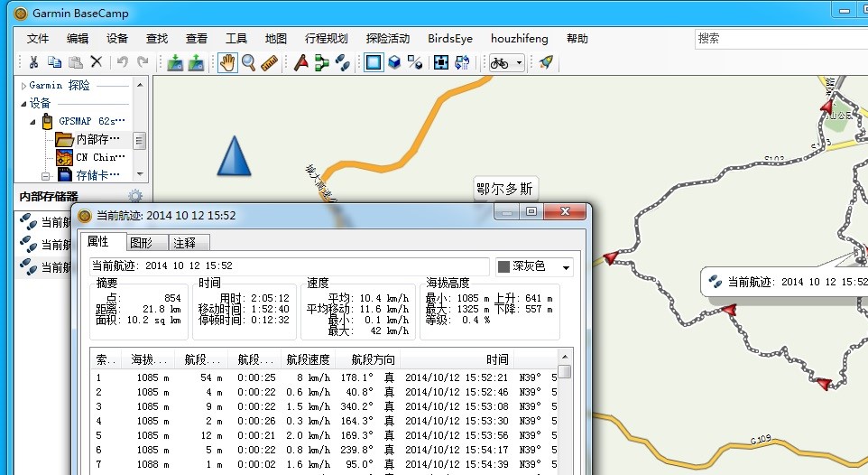Open the 探险活动 menu

[388, 38]
